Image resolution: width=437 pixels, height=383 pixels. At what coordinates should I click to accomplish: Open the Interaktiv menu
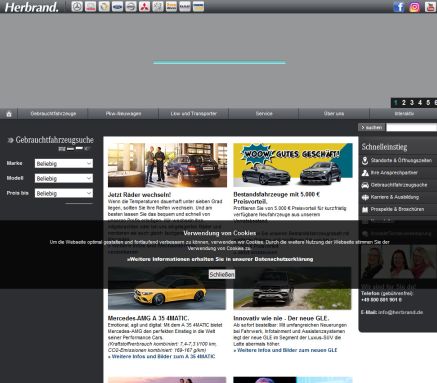[x=404, y=114]
